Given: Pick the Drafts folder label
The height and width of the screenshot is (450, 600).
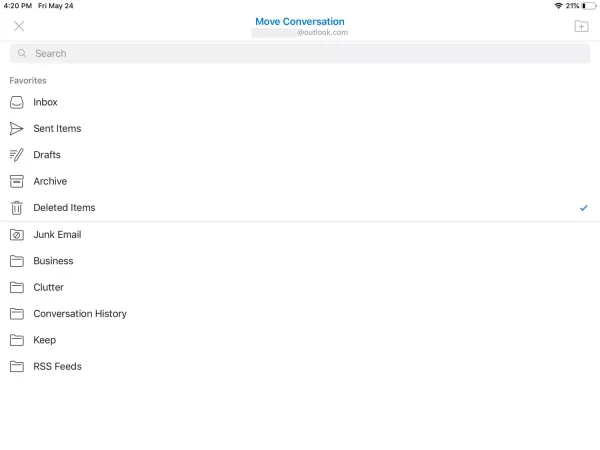Looking at the screenshot, I should click(47, 155).
